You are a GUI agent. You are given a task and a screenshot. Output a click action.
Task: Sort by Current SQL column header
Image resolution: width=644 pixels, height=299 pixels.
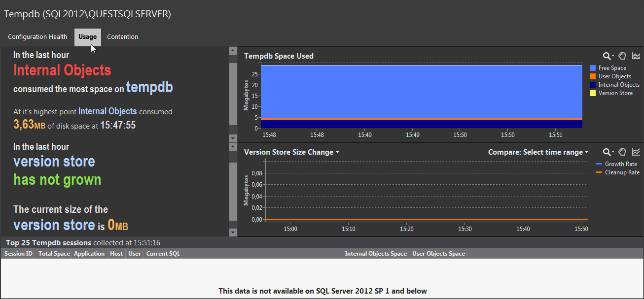tap(242, 254)
